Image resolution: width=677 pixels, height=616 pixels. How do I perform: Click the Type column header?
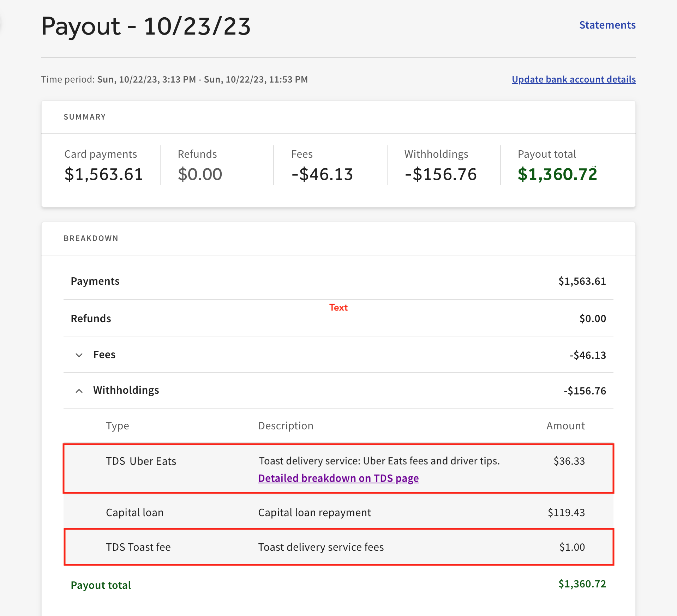(x=117, y=426)
